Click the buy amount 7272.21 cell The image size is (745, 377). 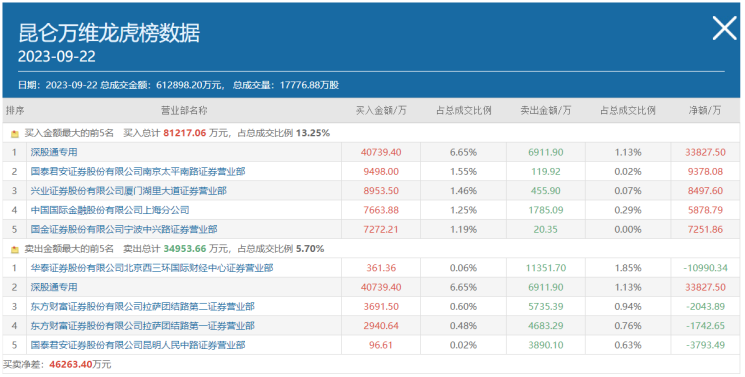pyautogui.click(x=381, y=229)
